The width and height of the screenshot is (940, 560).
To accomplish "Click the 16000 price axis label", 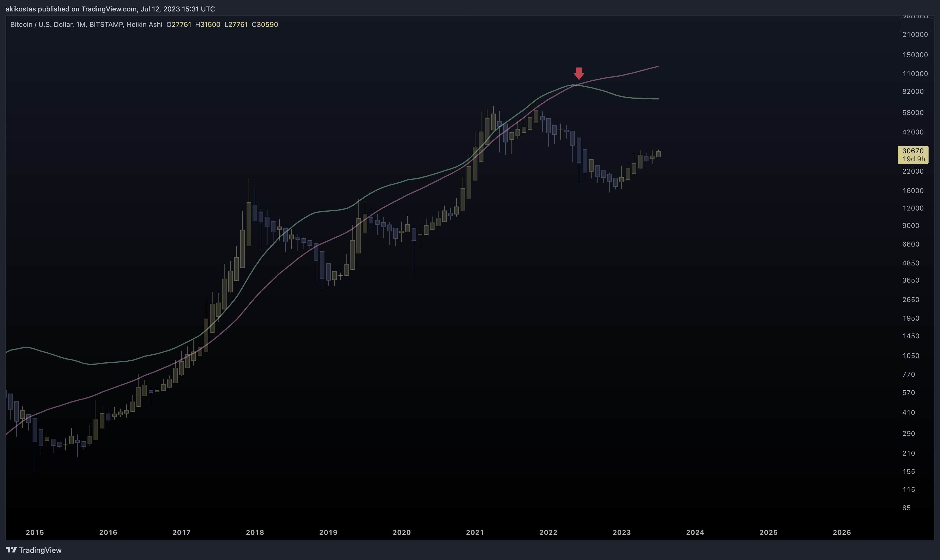I will pyautogui.click(x=913, y=191).
